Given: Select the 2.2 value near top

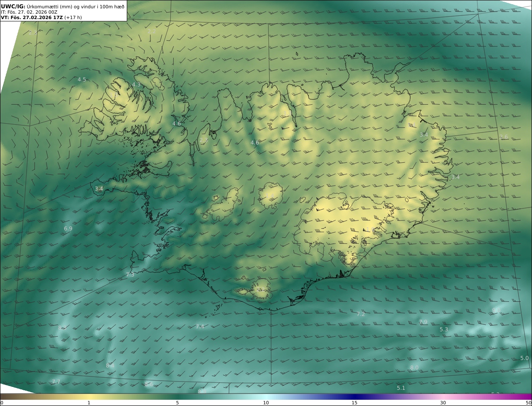Looking at the screenshot, I should (152, 31).
